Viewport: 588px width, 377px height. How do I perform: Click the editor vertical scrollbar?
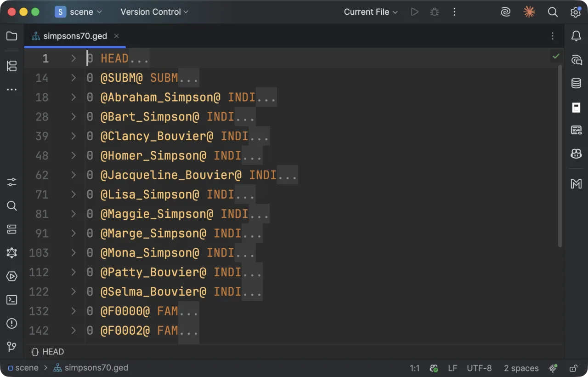[x=560, y=156]
